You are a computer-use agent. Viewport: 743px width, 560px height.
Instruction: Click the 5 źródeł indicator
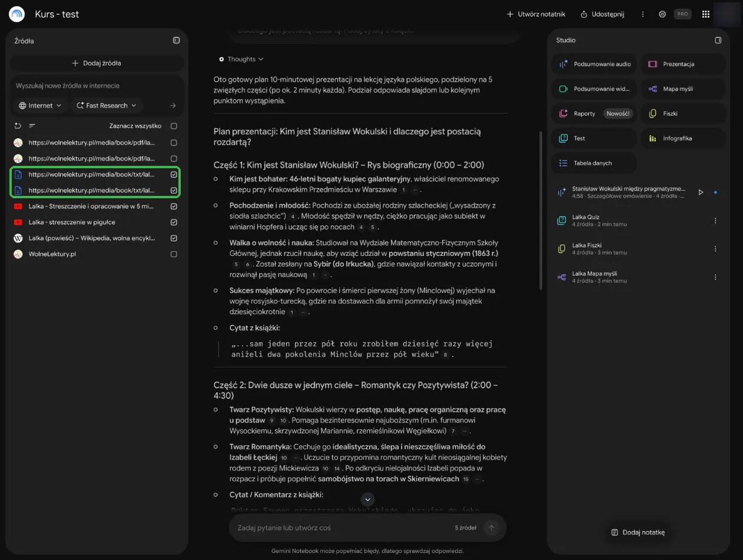click(465, 528)
